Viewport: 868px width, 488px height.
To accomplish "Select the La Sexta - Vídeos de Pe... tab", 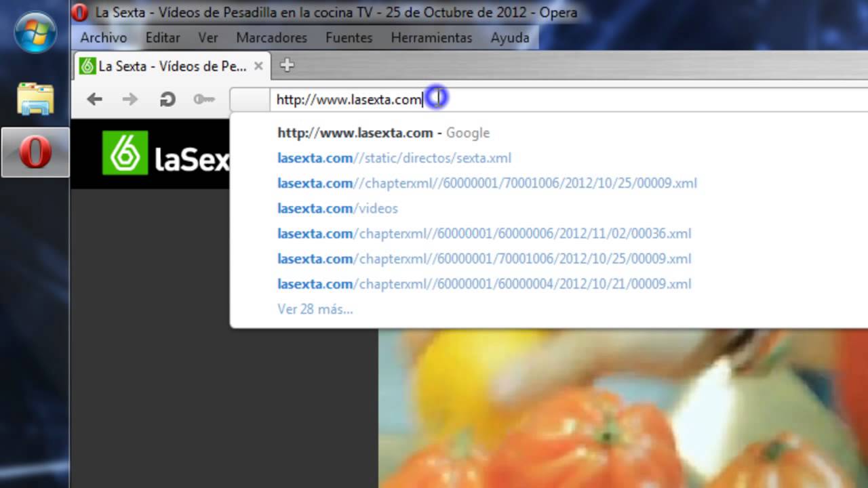I will click(x=172, y=66).
